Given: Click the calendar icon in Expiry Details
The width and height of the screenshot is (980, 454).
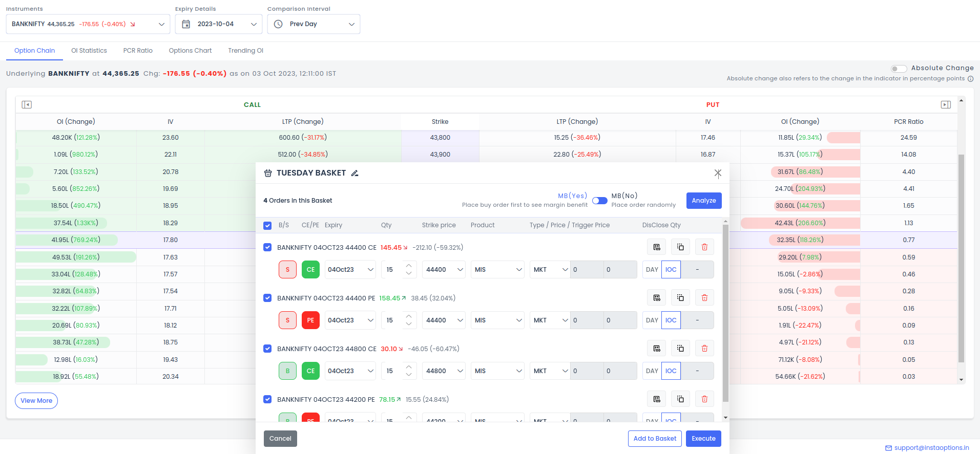Looking at the screenshot, I should click(x=186, y=24).
